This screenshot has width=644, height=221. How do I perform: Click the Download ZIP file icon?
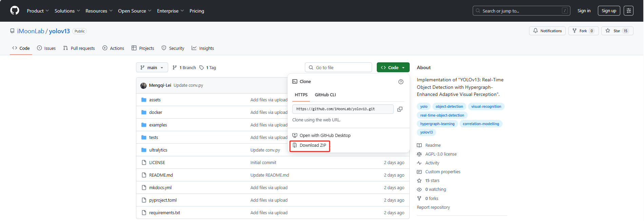coord(295,145)
